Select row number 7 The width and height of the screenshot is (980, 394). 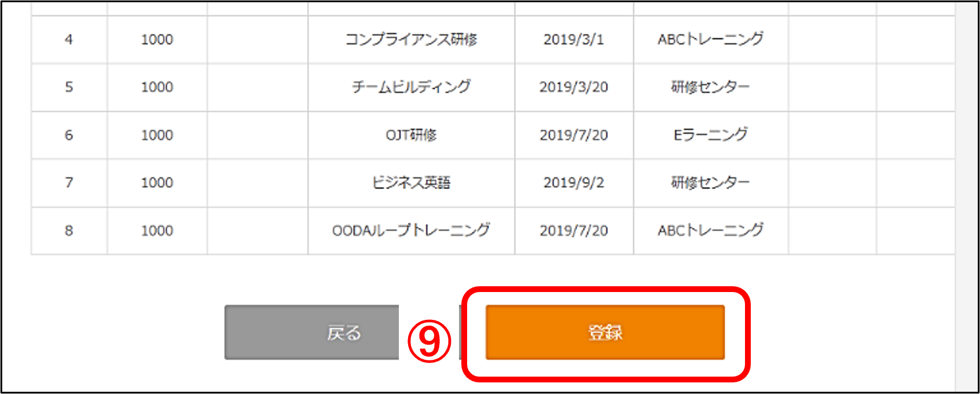point(69,183)
